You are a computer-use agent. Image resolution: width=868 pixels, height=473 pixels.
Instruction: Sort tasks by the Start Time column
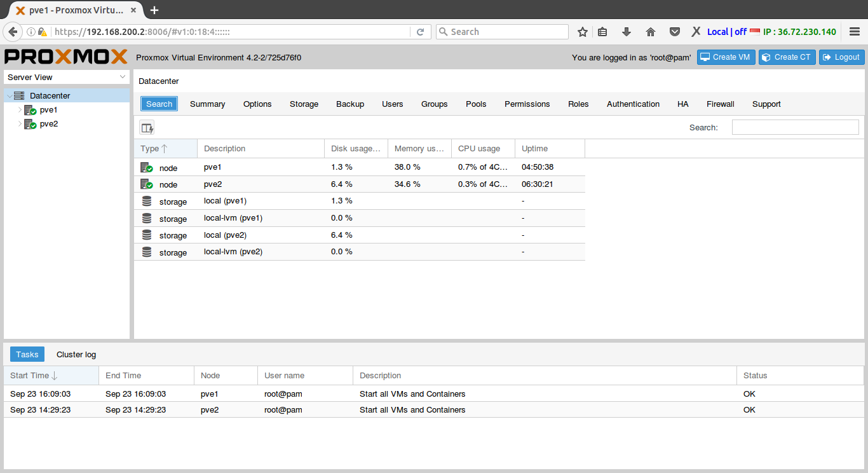(x=51, y=376)
